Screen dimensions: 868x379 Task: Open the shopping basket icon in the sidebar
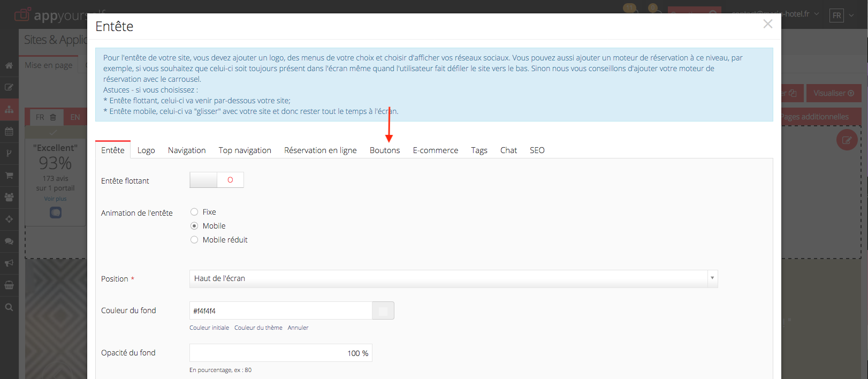pyautogui.click(x=9, y=285)
